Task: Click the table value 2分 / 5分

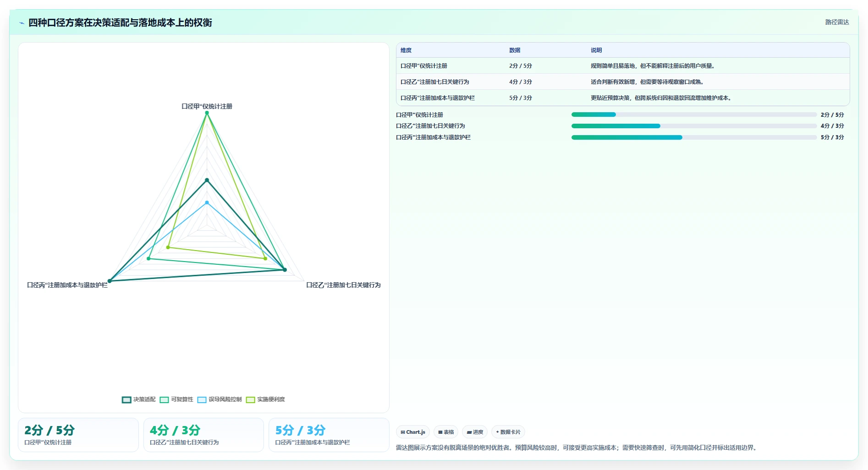Action: point(521,66)
